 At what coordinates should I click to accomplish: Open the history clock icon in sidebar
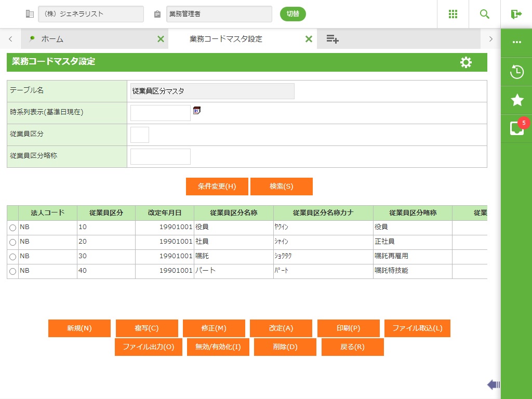pos(516,72)
